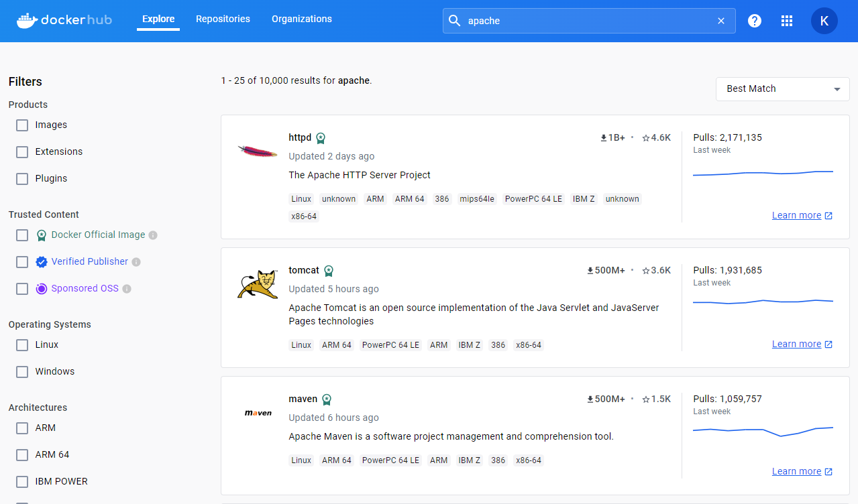Image resolution: width=858 pixels, height=504 pixels.
Task: Click the Apache HTTP Server Project description
Action: point(360,175)
